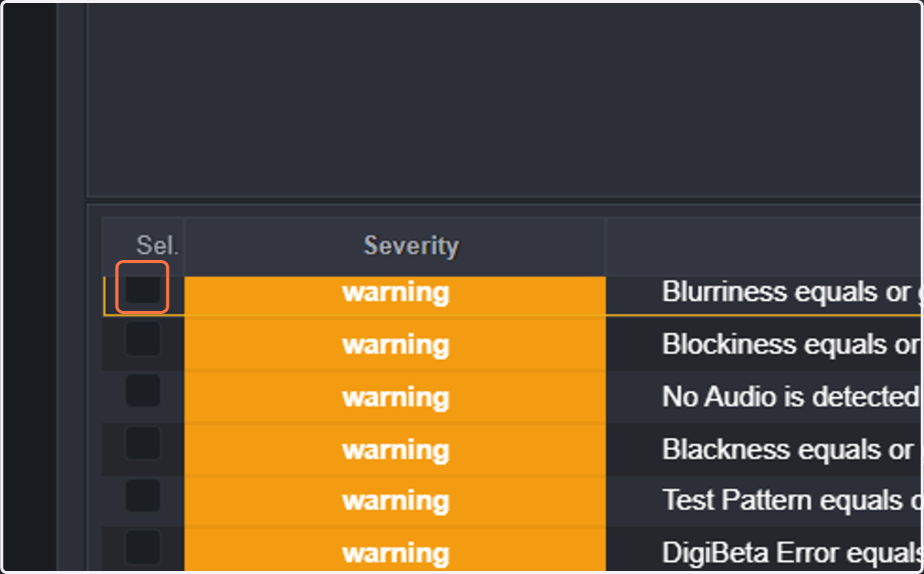The height and width of the screenshot is (574, 924).
Task: Click the warning cell beside Blockiness
Action: (x=395, y=345)
